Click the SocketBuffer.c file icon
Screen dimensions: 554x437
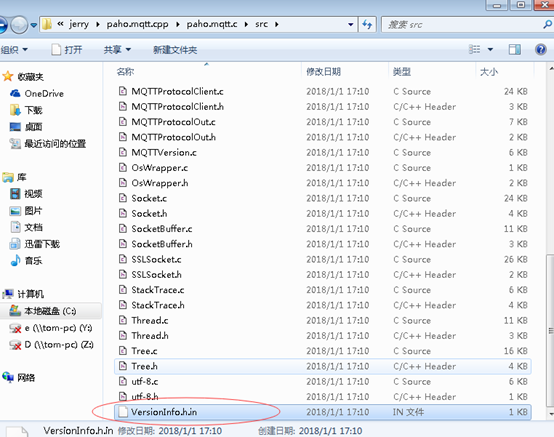[x=123, y=229]
